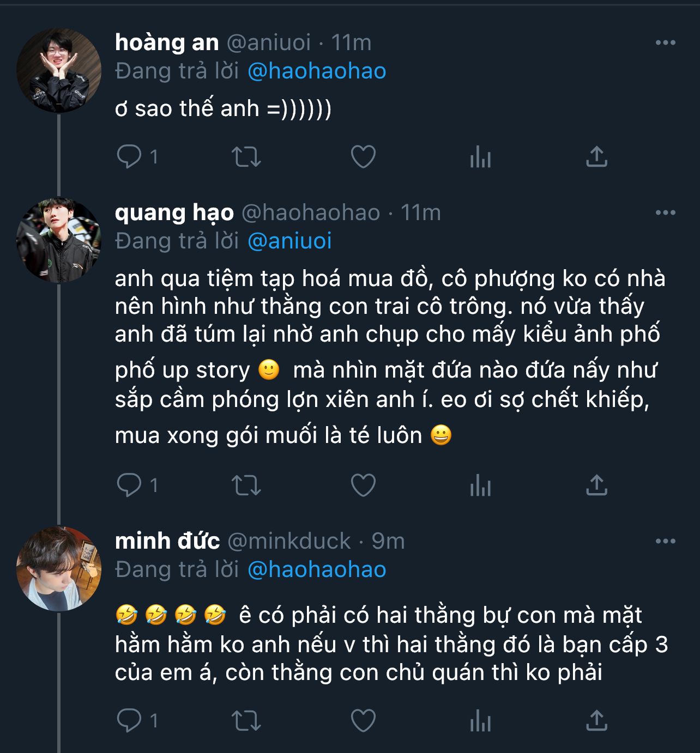Retweet quang hạo's tweet
The width and height of the screenshot is (700, 753).
pyautogui.click(x=246, y=485)
